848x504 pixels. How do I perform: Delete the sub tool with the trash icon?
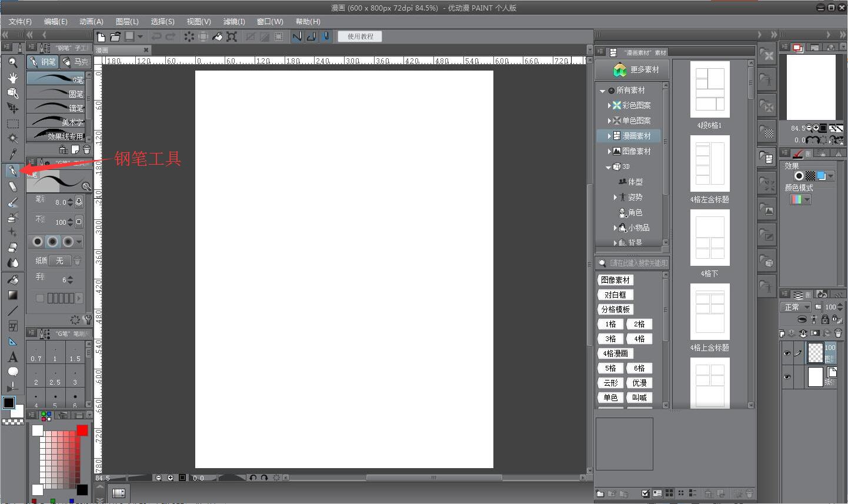pos(87,149)
